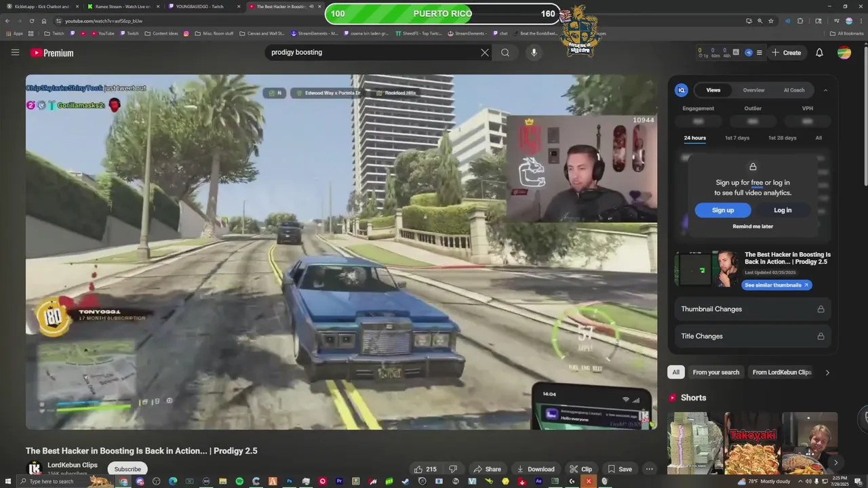Click the lock icon beside Thumbnail Changes
The image size is (868, 488).
[x=821, y=309]
